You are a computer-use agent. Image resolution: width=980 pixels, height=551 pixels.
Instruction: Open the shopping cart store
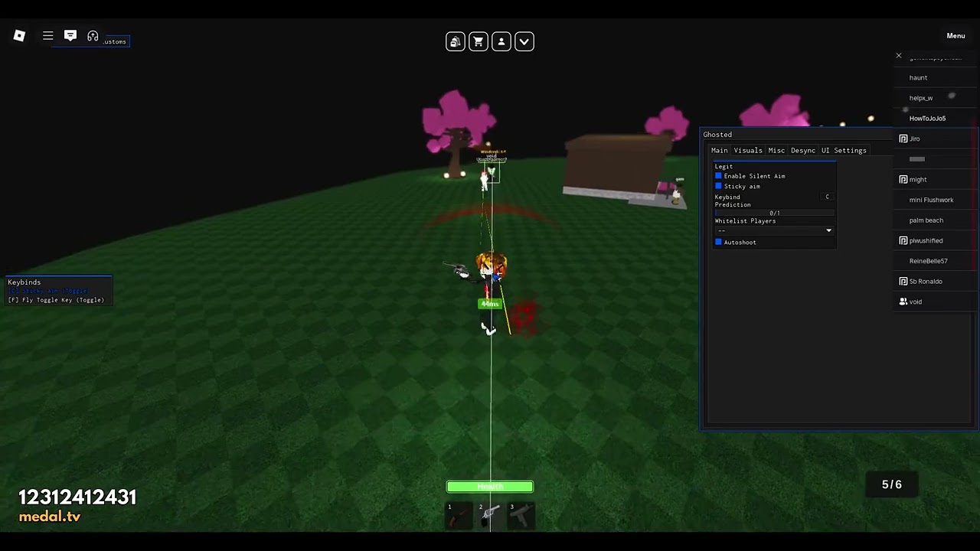click(479, 41)
